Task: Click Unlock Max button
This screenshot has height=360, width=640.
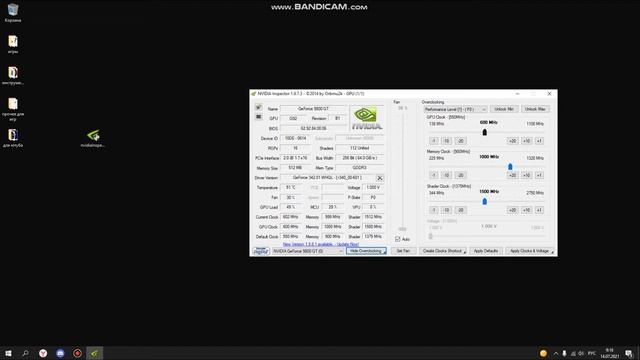Action: pos(535,109)
